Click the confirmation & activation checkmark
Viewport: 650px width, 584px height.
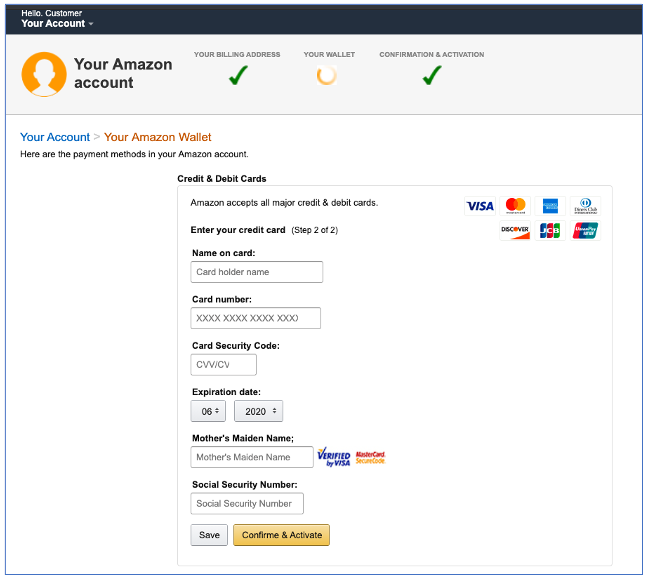pos(432,75)
